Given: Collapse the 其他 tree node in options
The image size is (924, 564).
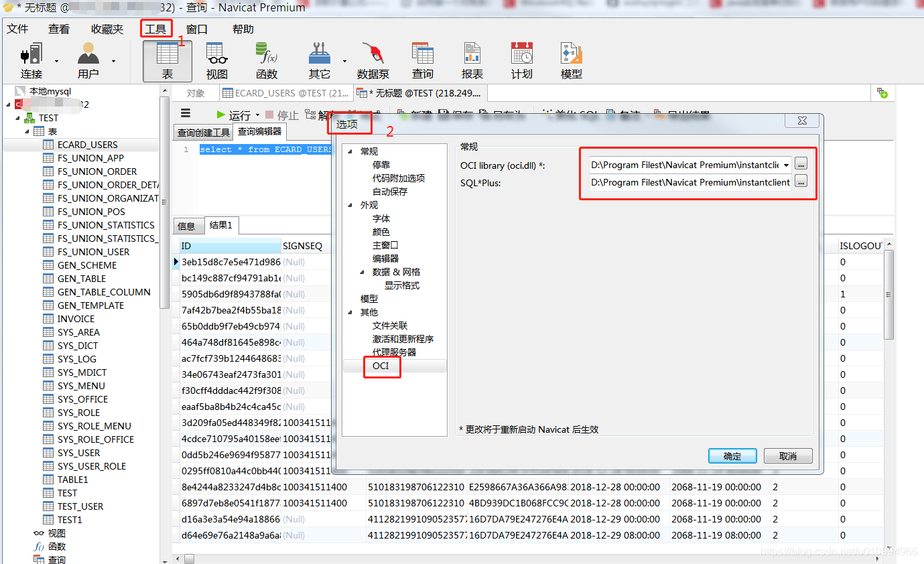Looking at the screenshot, I should click(350, 313).
